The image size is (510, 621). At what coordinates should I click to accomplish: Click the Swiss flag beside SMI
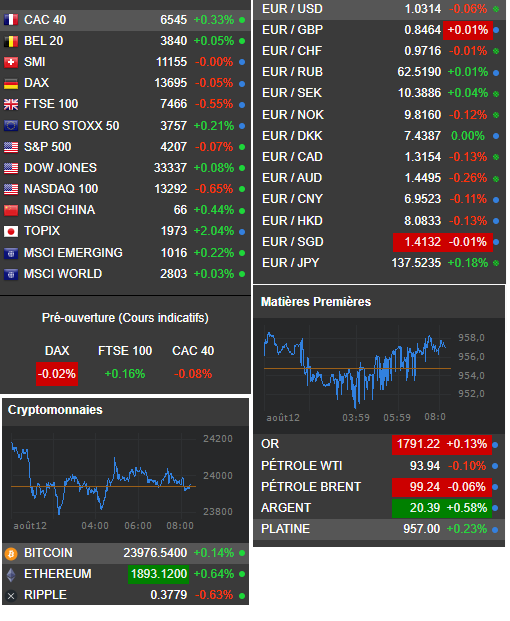point(11,62)
